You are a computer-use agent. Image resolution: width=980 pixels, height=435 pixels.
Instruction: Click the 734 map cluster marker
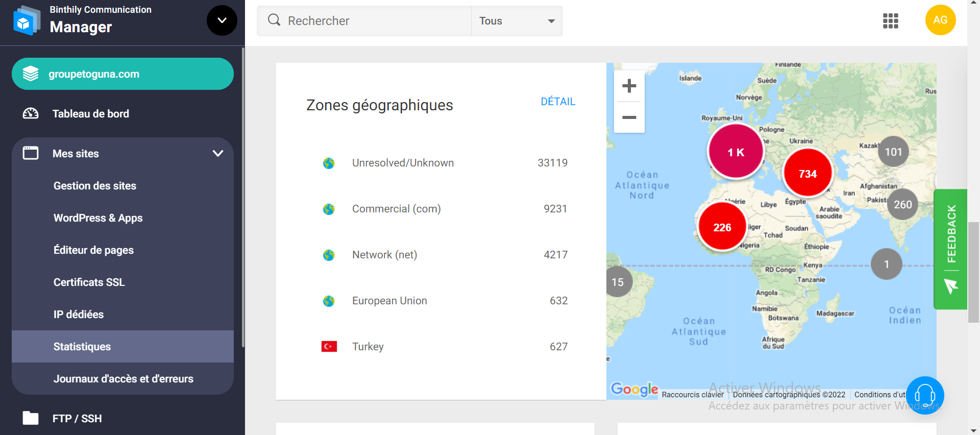point(807,174)
